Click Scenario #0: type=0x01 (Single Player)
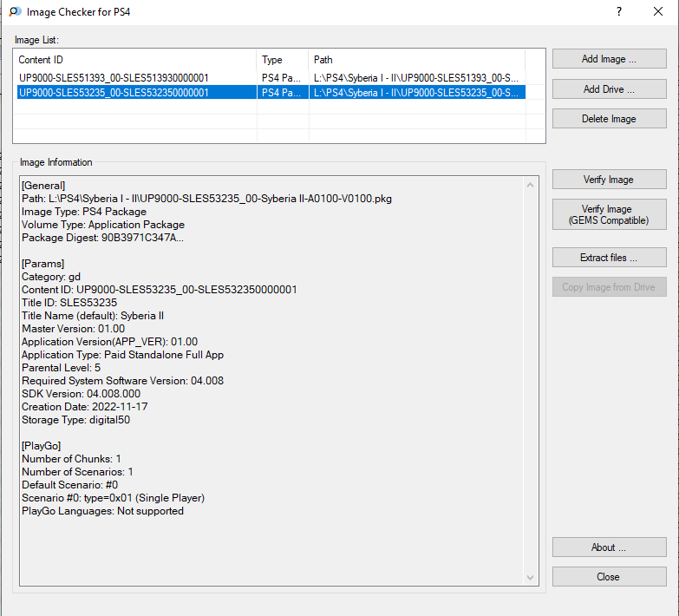The width and height of the screenshot is (679, 616). tap(113, 497)
